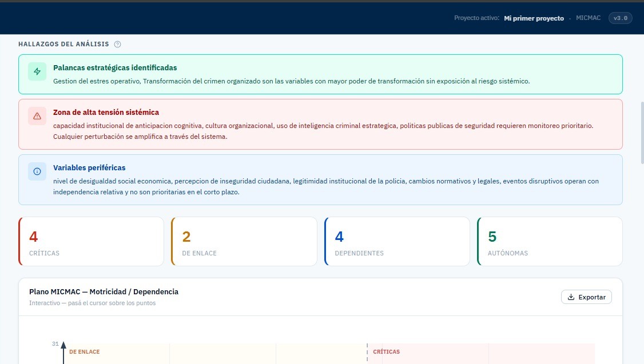Click the Palancas estratégicas identificadas heading
This screenshot has width=644, height=364.
(x=115, y=67)
